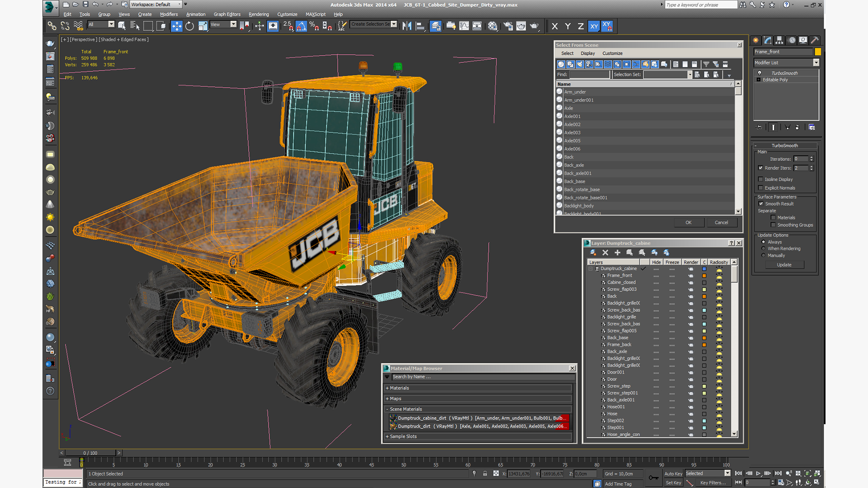The height and width of the screenshot is (488, 868).
Task: Toggle Percent Snap icon
Action: 314,26
